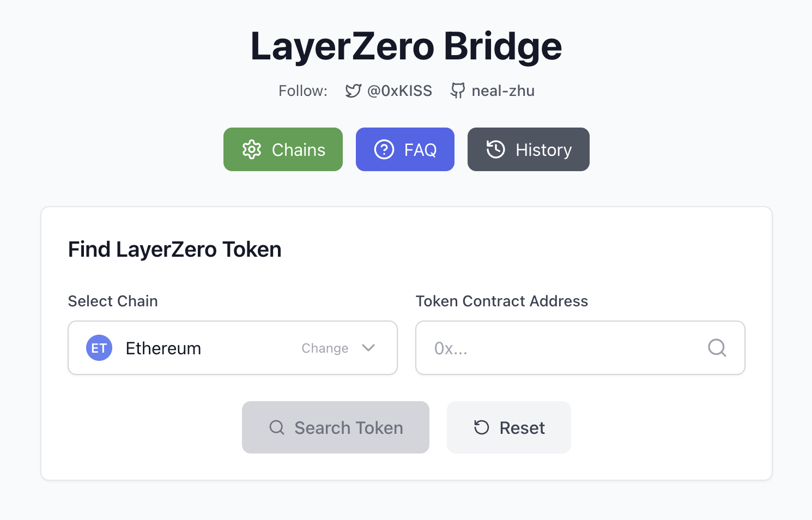Open the neal-zhu GitHub link
812x520 pixels.
502,91
